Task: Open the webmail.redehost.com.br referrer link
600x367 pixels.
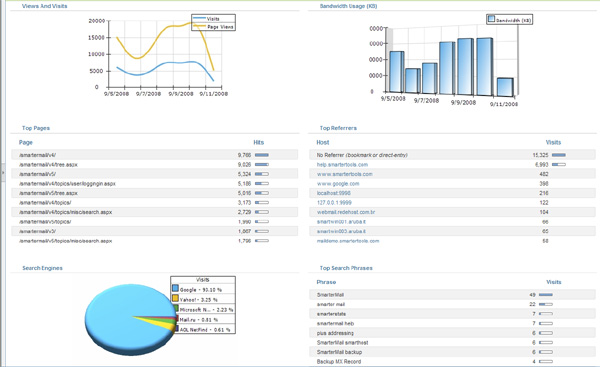Action: coord(346,212)
